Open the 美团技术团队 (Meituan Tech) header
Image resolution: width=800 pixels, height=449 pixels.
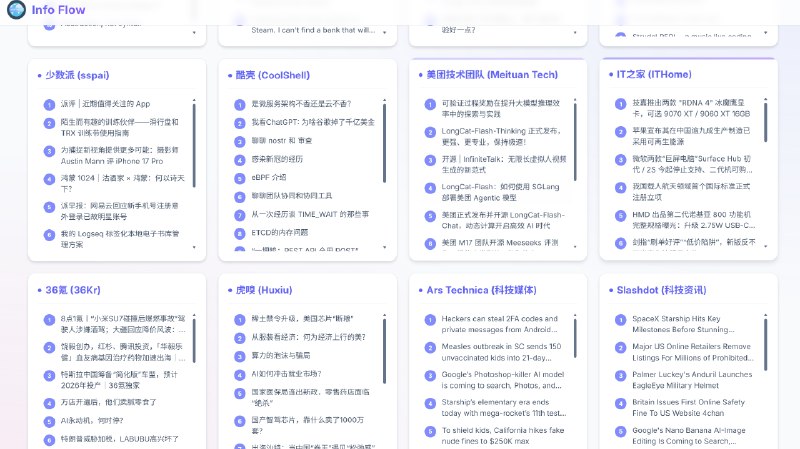(492, 74)
